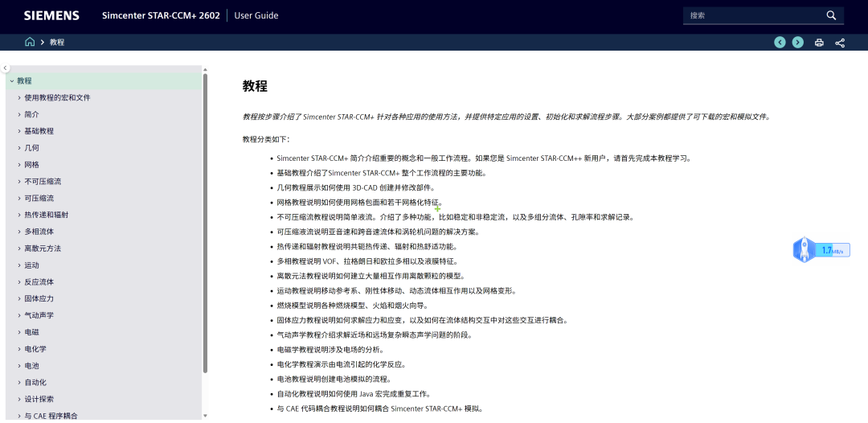
Task: Open 离散元方法 in the sidebar
Action: point(43,248)
